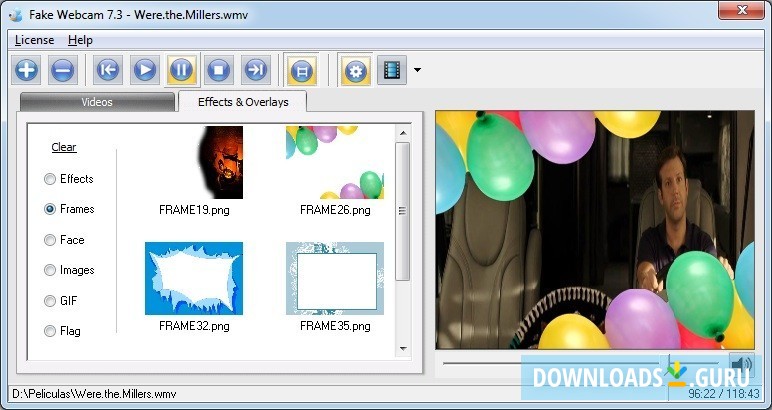
Task: Select the Flag radio button
Action: pyautogui.click(x=62, y=331)
